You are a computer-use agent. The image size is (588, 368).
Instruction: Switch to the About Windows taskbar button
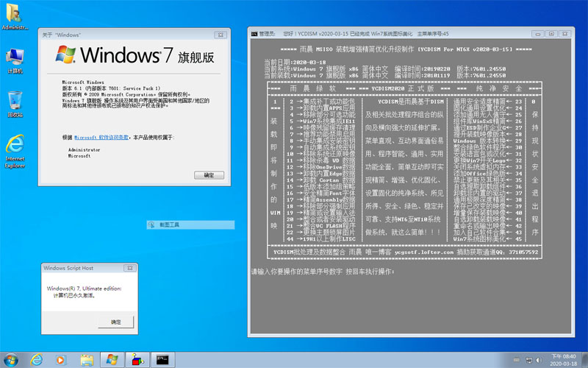pos(112,360)
